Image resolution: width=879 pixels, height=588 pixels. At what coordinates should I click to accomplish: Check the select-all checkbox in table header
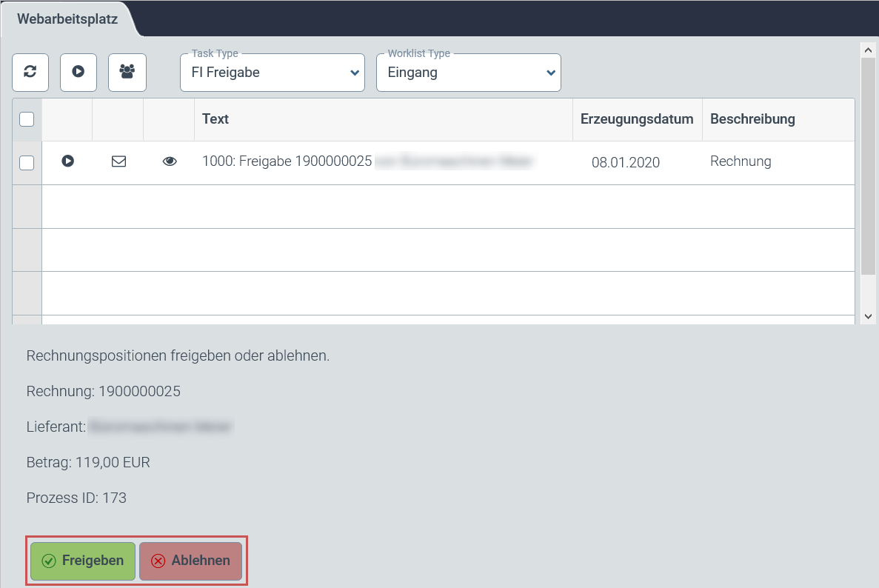click(27, 118)
